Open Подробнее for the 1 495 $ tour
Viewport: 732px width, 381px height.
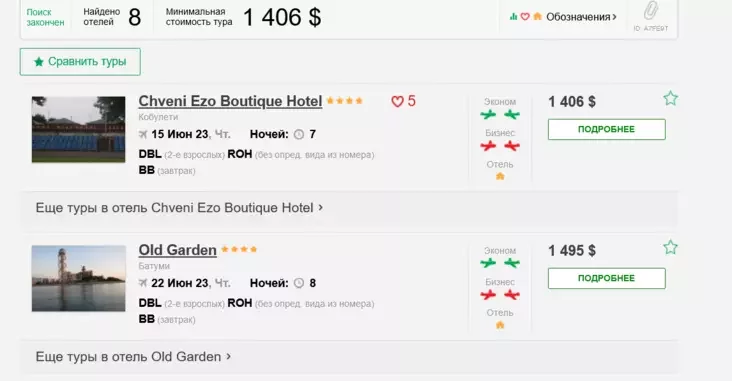606,278
